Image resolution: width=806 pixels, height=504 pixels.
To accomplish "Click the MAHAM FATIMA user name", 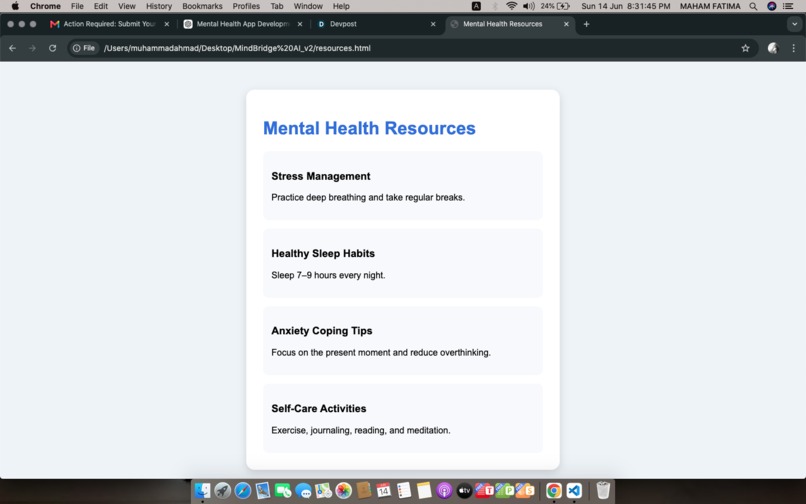I will click(710, 6).
